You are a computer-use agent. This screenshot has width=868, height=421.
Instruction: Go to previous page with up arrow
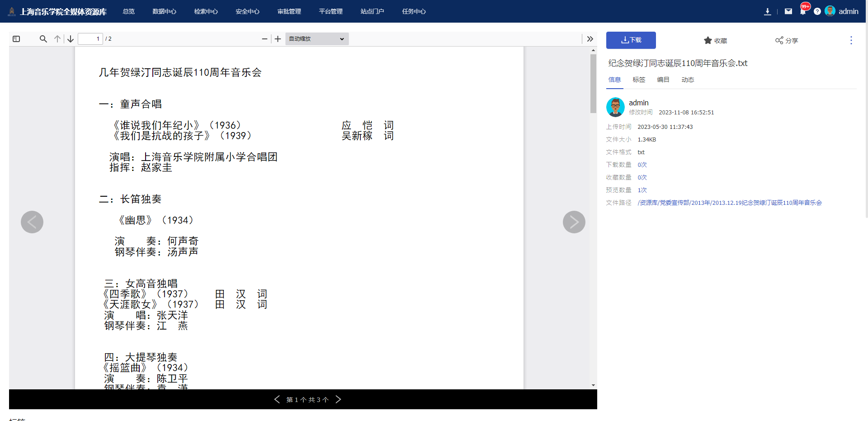click(x=57, y=39)
